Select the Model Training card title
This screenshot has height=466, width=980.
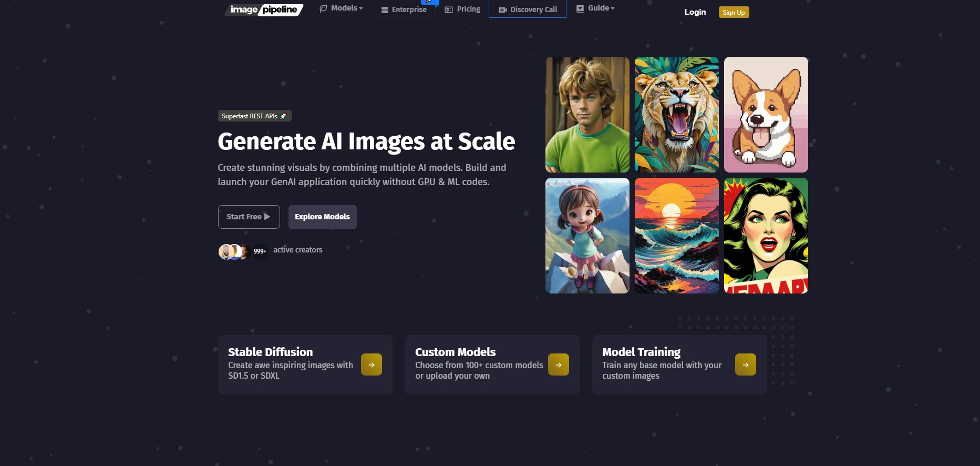pyautogui.click(x=641, y=352)
